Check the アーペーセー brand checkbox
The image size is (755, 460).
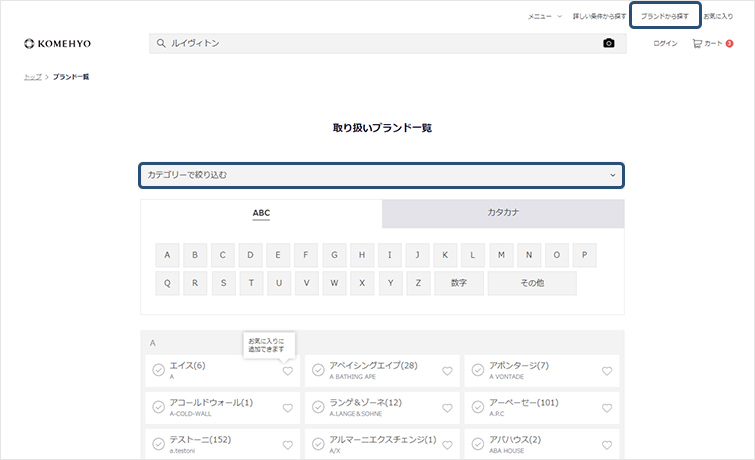pos(478,407)
